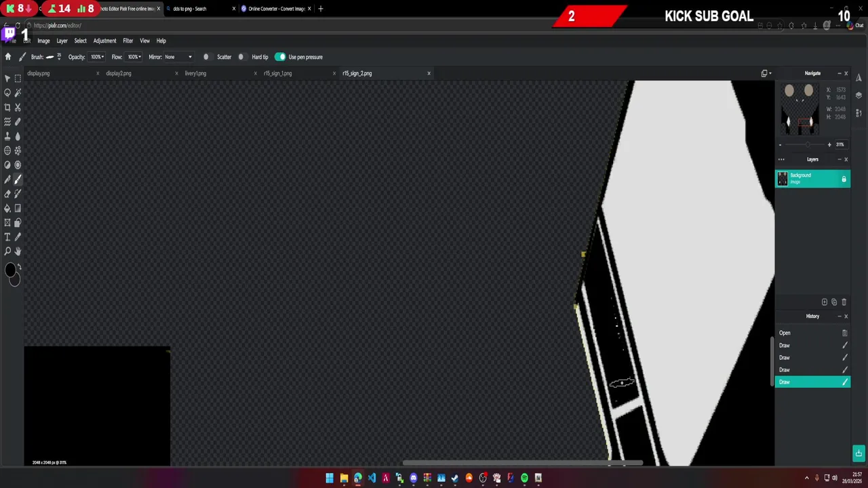Click the Home icon in options bar
The width and height of the screenshot is (868, 488).
coord(8,57)
